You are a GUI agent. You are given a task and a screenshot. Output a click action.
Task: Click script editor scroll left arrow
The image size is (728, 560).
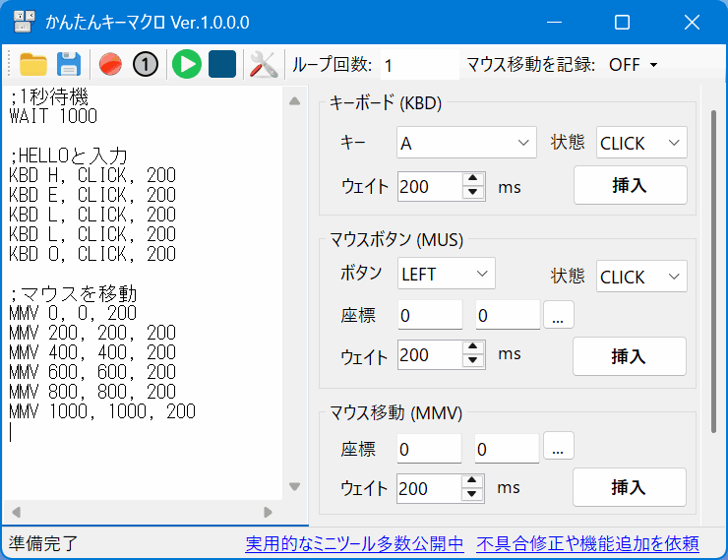(x=17, y=512)
